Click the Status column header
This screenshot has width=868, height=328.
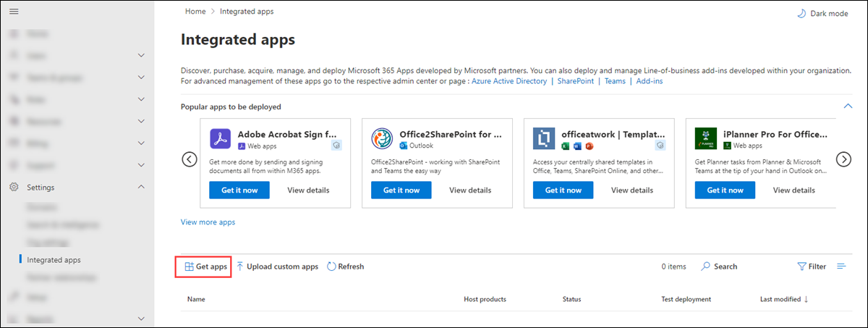pos(572,299)
